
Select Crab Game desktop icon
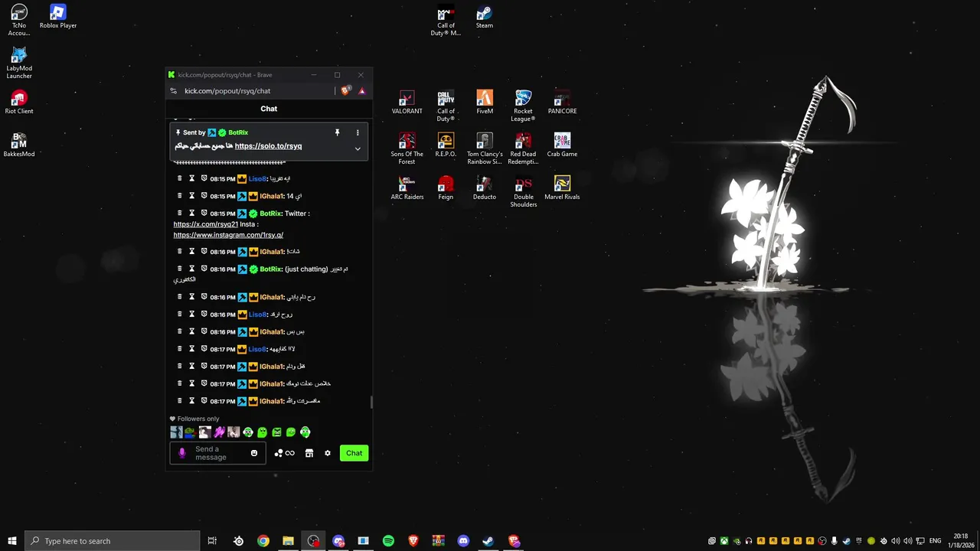pyautogui.click(x=562, y=145)
